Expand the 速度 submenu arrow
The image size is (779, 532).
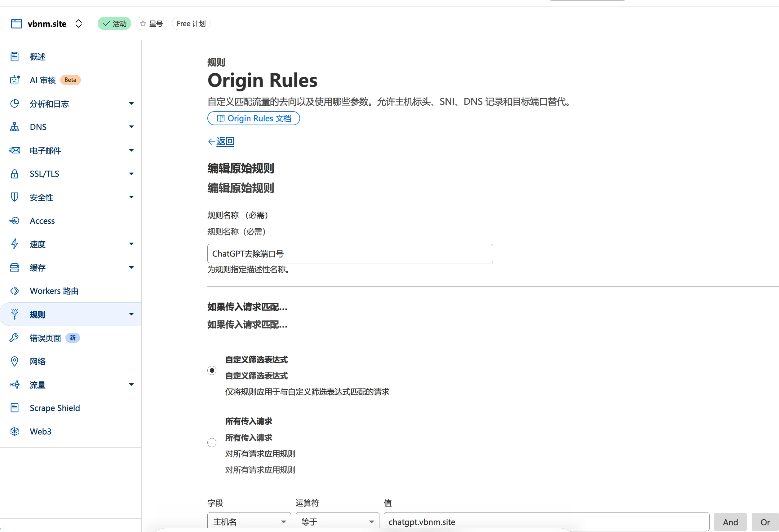pos(131,244)
